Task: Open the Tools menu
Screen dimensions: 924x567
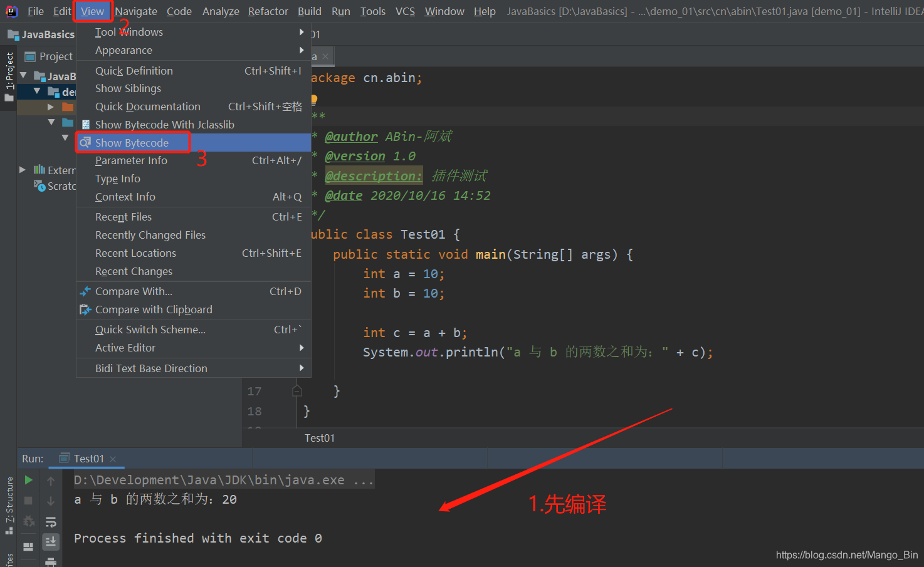Action: click(x=373, y=11)
